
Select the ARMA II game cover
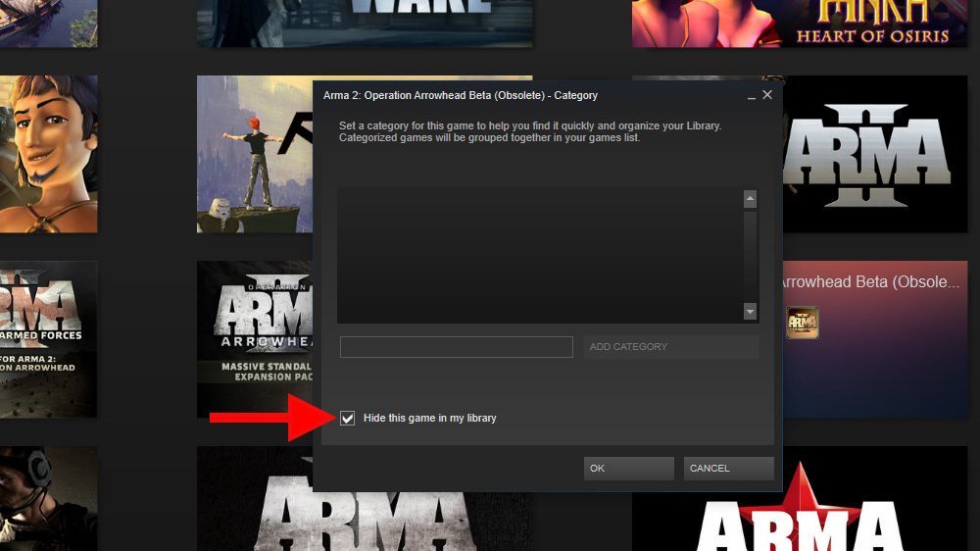pyautogui.click(x=875, y=155)
